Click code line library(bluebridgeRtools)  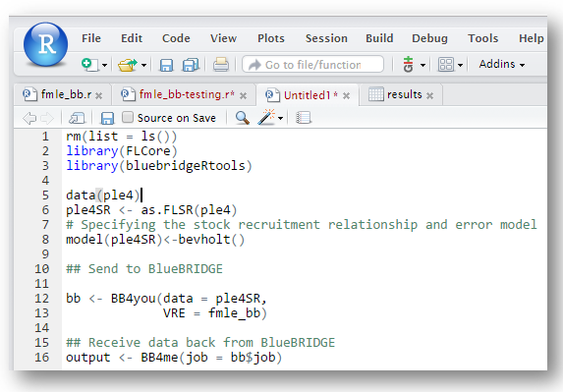[x=159, y=166]
